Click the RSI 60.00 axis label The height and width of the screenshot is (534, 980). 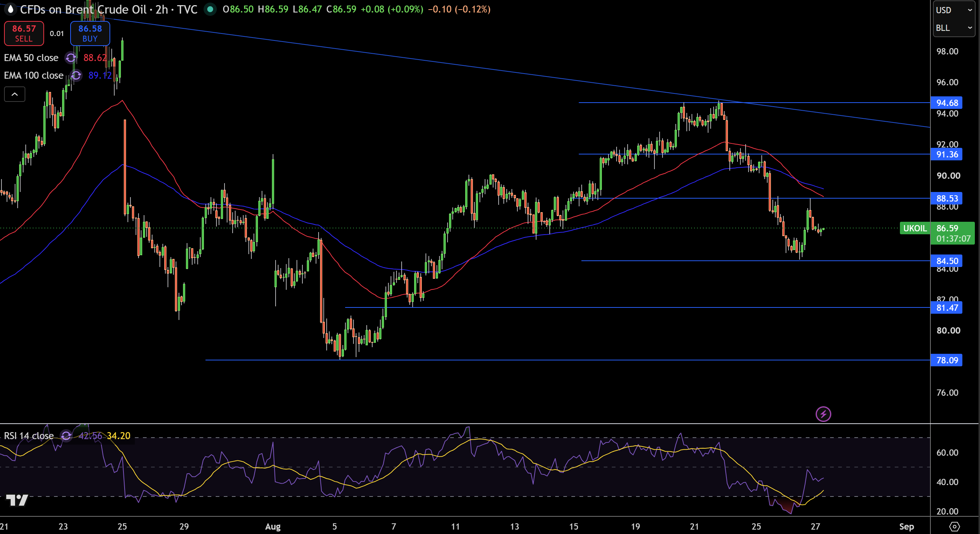[947, 452]
